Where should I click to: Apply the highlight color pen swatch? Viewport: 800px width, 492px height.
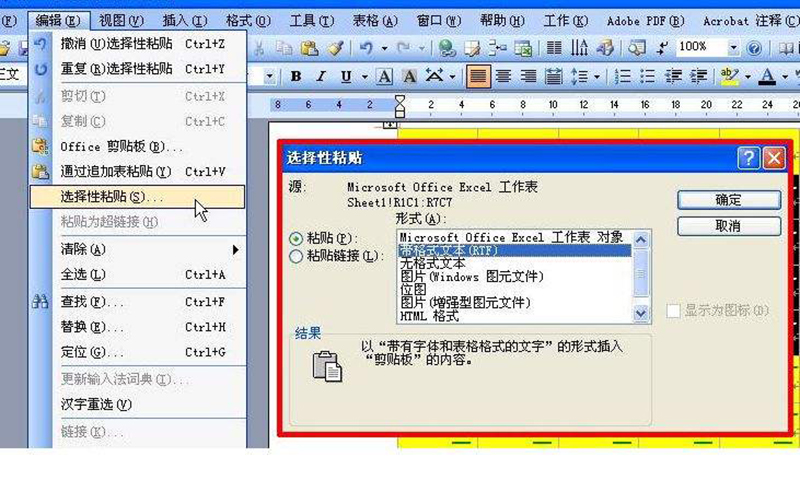(x=730, y=77)
